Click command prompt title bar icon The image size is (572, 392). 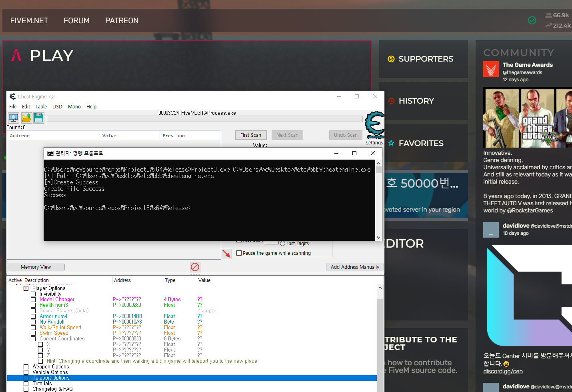[50, 153]
